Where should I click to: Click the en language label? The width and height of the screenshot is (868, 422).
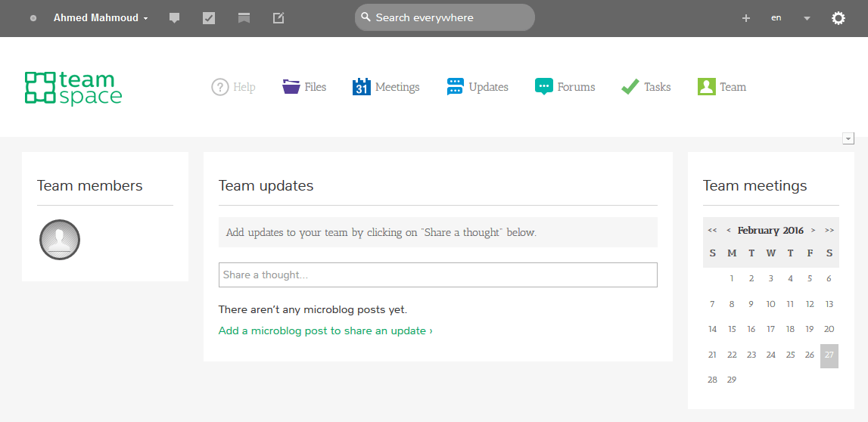coord(776,17)
